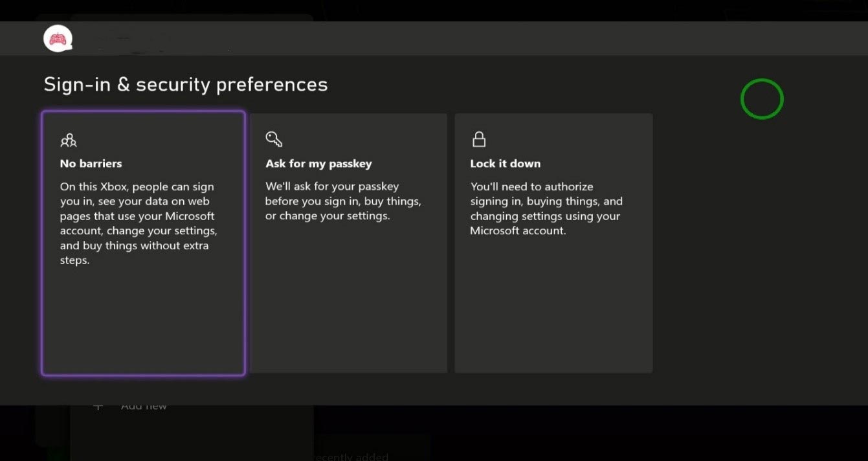This screenshot has width=868, height=461.
Task: Click the 'No barriers' title text
Action: point(91,164)
